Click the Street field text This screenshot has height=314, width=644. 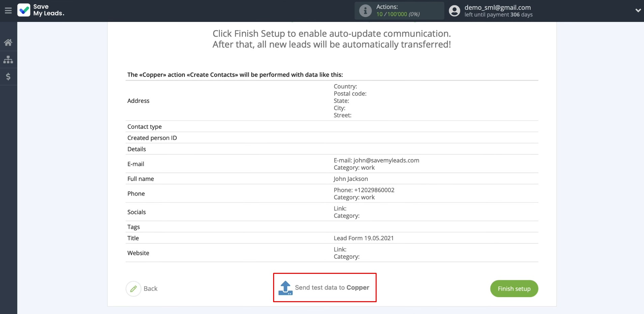(x=343, y=115)
